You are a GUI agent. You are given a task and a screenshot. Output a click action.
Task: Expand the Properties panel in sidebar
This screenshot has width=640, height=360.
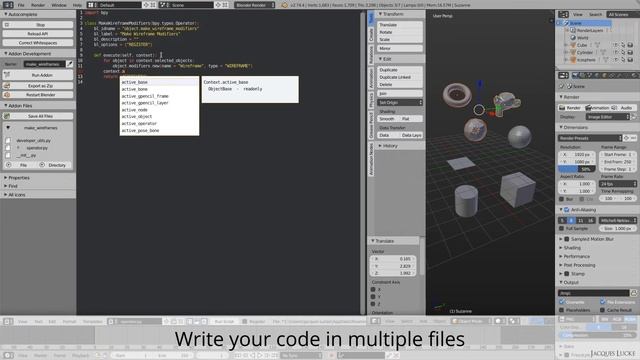pyautogui.click(x=6, y=178)
